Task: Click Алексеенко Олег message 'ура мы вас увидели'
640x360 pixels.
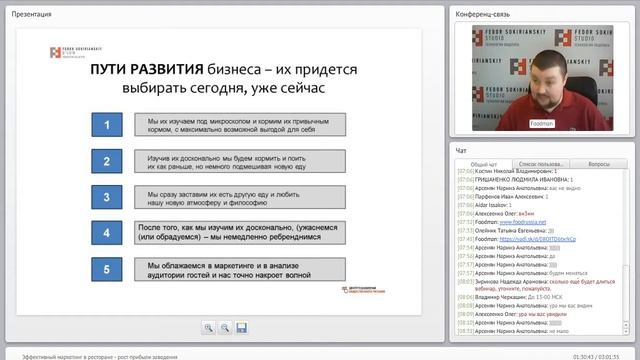Action: point(542,314)
